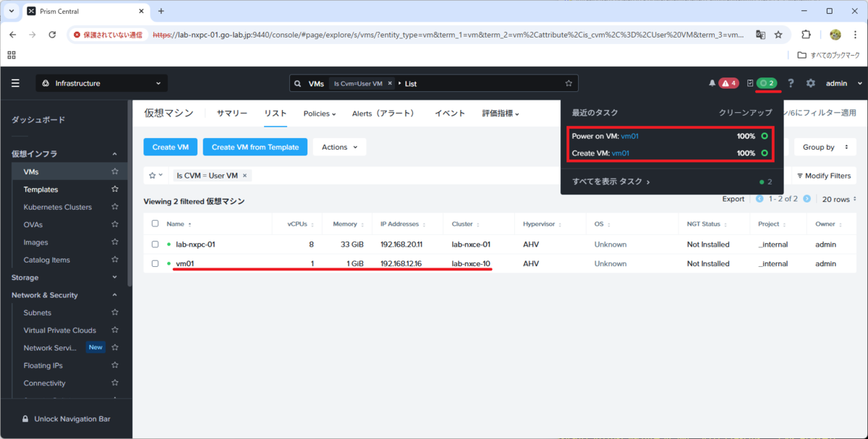
Task: Bookmark the current search with star icon
Action: [569, 83]
